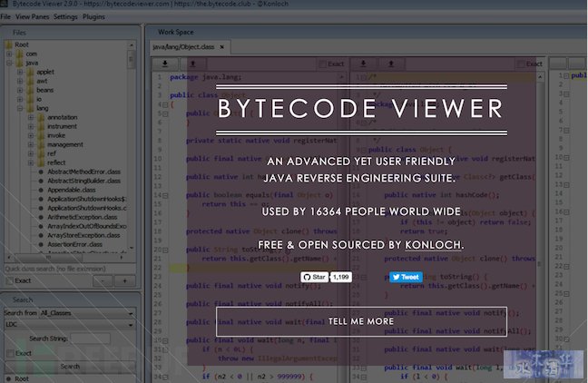Collapse the lang folder
This screenshot has width=588, height=383.
click(20, 108)
